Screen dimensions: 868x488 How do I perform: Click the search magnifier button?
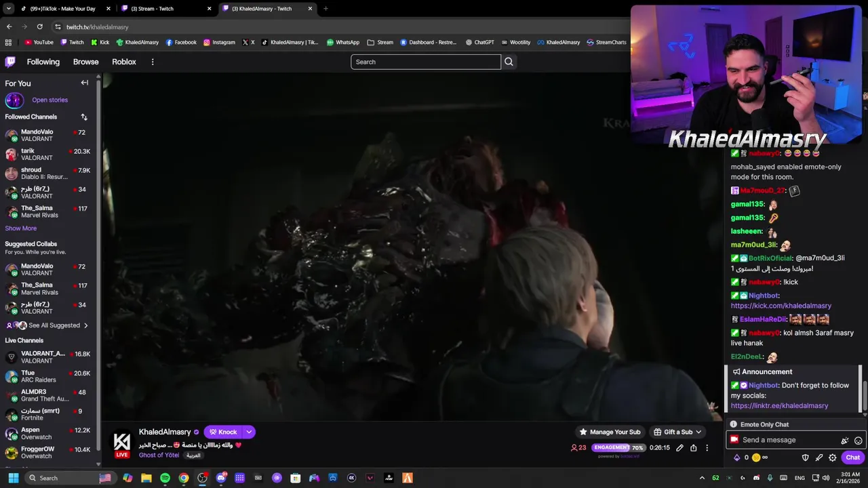[x=509, y=62]
